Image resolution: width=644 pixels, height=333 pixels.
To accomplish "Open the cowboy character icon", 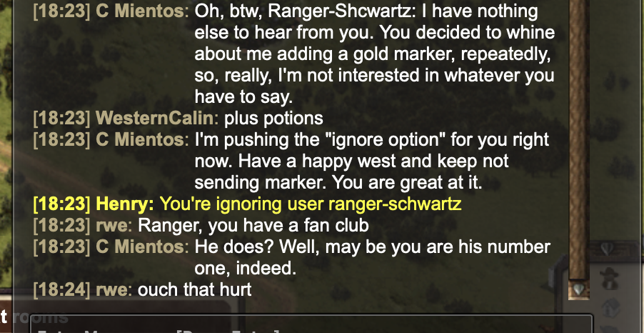I will 610,279.
